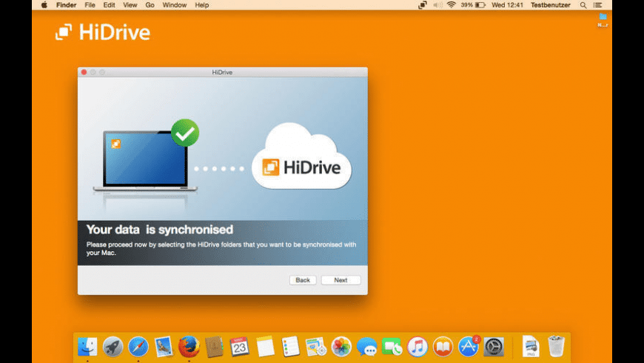
Task: Click the HiDrive cloud logo illustration
Action: 301,156
